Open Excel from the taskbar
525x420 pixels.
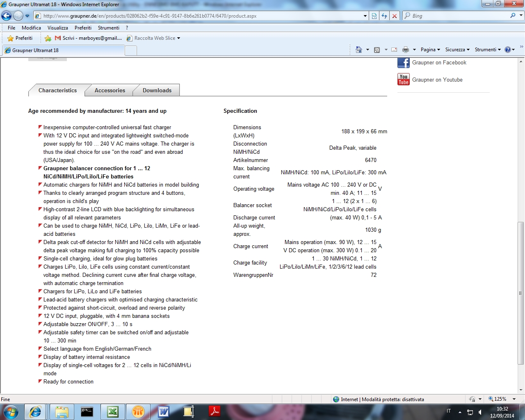pos(113,412)
